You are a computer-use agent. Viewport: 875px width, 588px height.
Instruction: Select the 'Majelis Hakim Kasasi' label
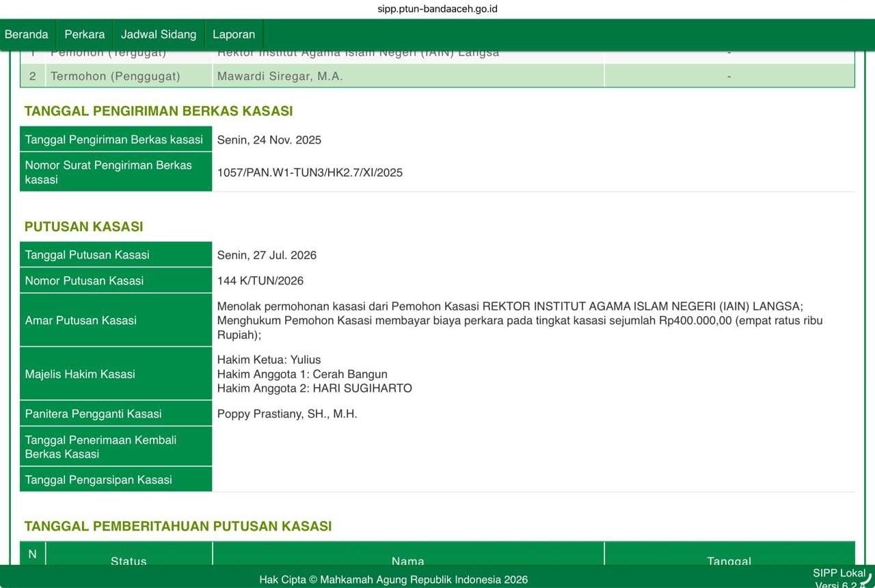point(116,374)
